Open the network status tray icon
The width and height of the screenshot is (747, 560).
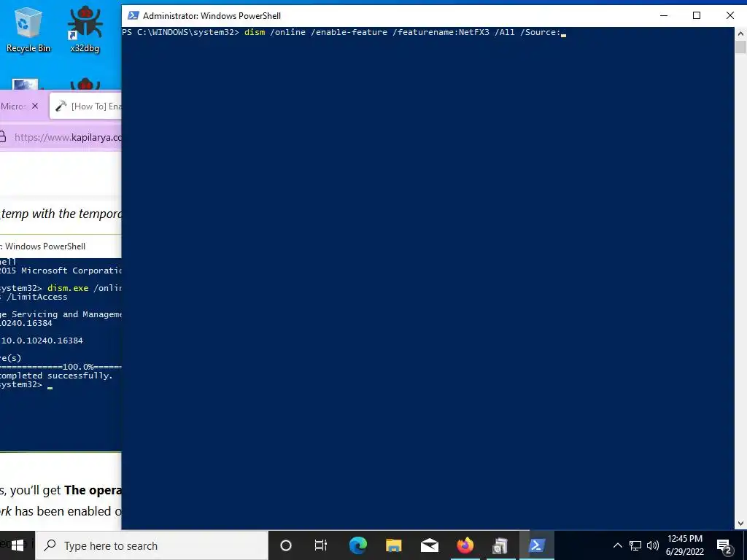coord(635,545)
